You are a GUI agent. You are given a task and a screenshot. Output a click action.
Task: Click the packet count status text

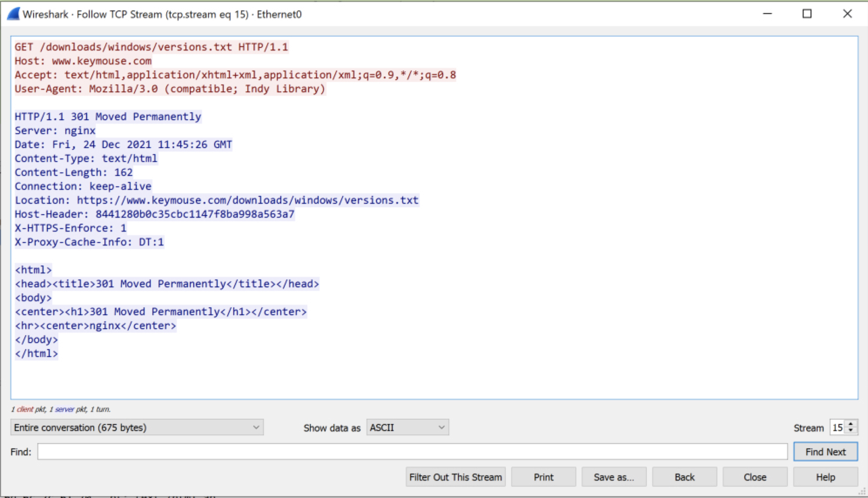coord(61,409)
